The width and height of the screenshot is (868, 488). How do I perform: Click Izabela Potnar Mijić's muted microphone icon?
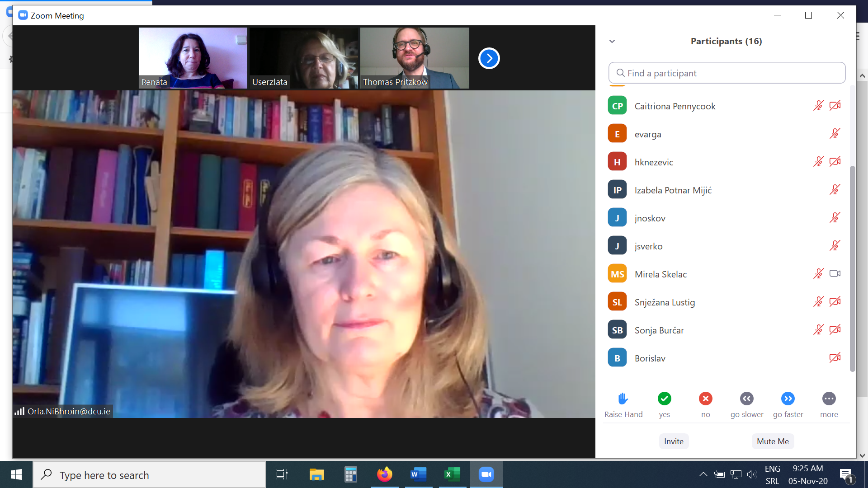[835, 190]
